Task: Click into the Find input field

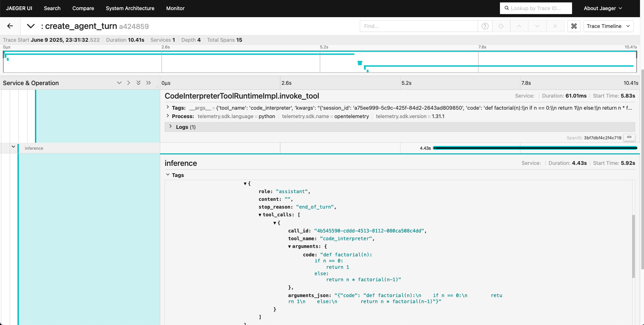Action: tap(419, 26)
